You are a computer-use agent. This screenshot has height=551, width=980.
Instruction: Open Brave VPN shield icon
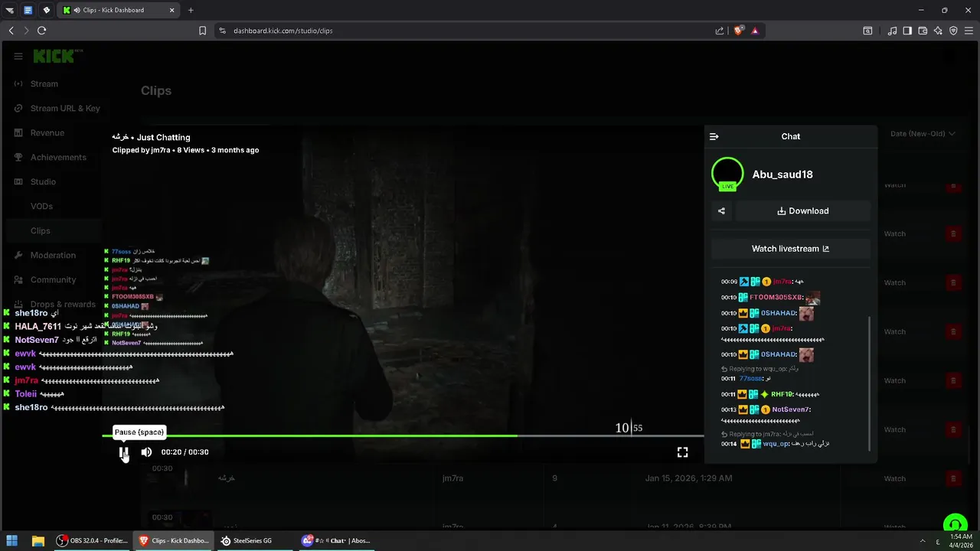[x=953, y=31]
